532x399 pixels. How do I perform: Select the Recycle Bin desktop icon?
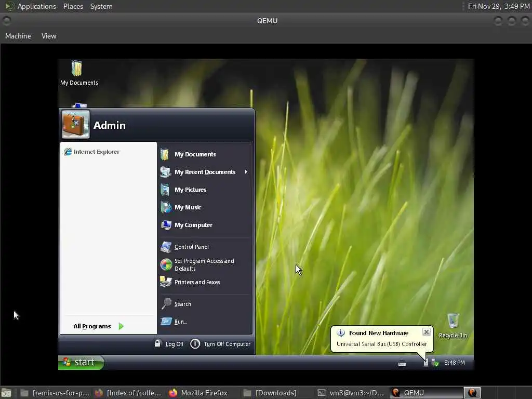[x=453, y=326]
